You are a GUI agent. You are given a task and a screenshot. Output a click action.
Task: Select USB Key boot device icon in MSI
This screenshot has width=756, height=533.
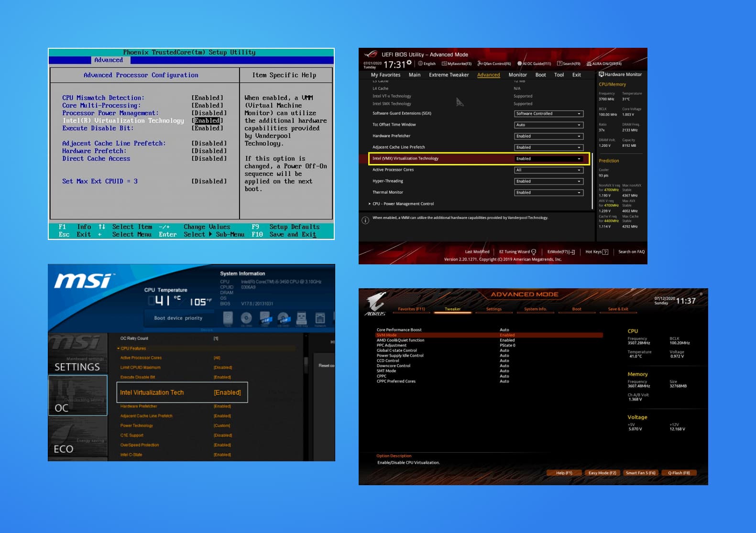[302, 318]
